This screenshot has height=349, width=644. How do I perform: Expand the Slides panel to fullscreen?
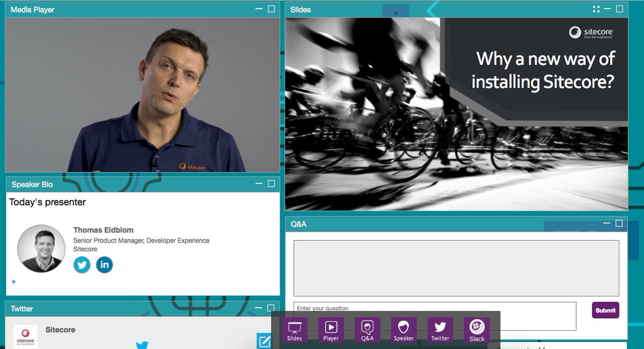[x=597, y=9]
